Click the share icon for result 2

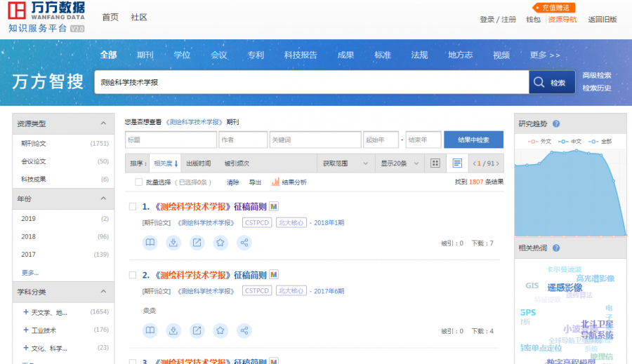point(244,330)
